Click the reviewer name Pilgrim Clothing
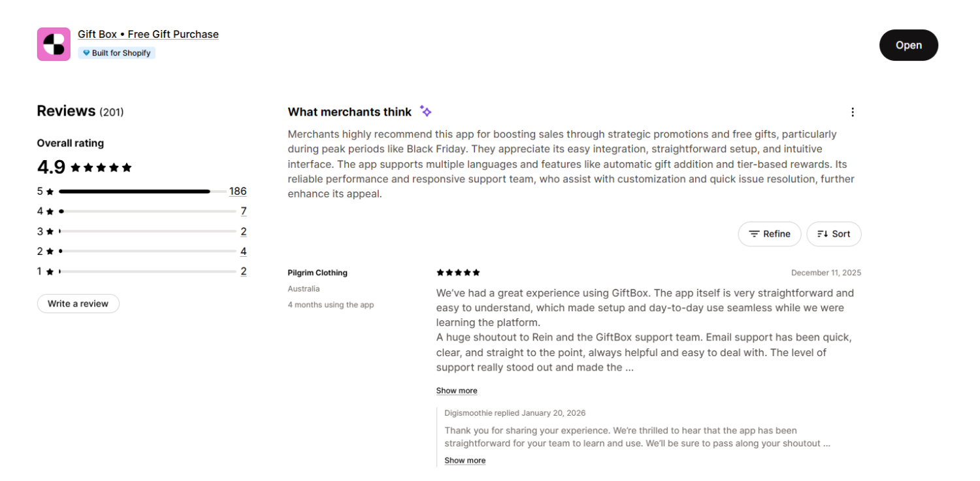 [318, 273]
